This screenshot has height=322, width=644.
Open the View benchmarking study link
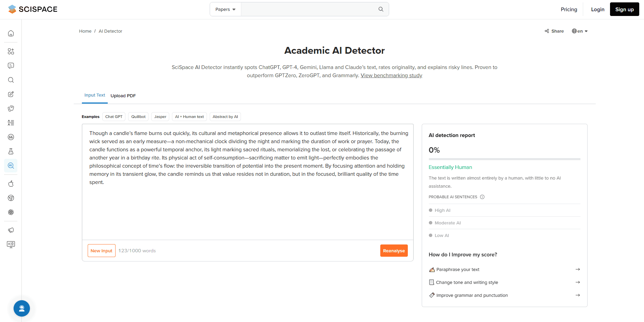391,75
